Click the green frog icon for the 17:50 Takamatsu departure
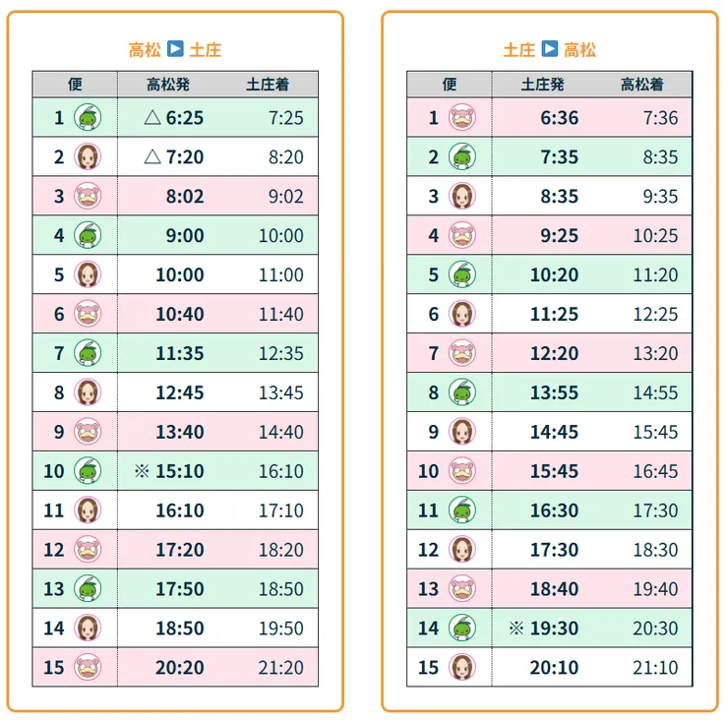This screenshot has width=728, height=720. [88, 589]
